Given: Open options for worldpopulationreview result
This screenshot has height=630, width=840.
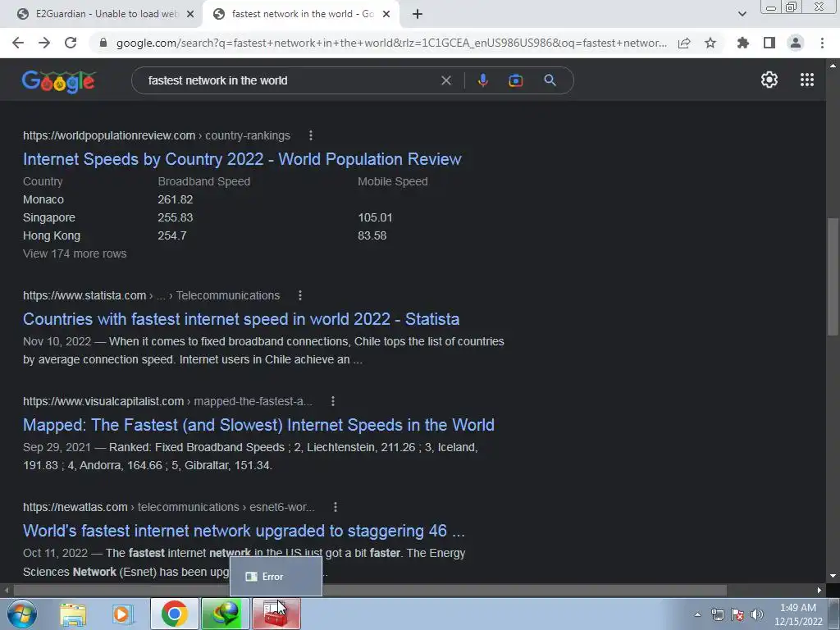Looking at the screenshot, I should tap(311, 135).
